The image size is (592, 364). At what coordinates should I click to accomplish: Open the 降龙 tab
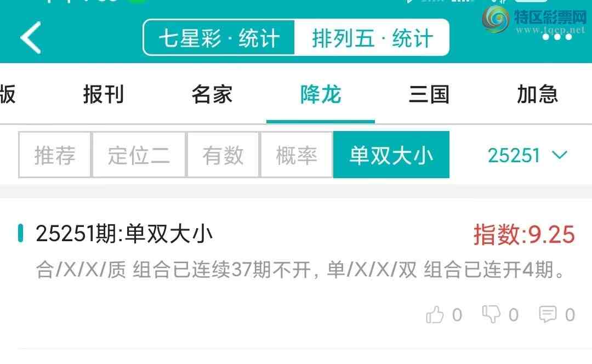[x=321, y=94]
